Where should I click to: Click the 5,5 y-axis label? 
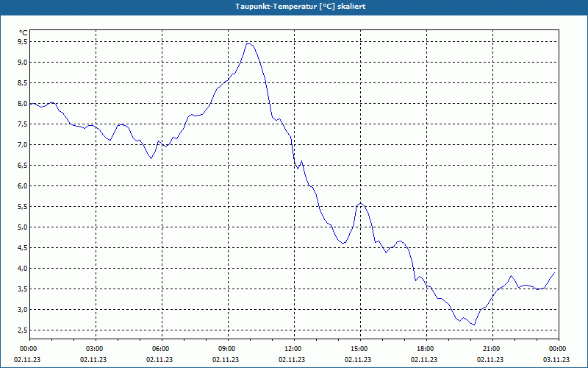[x=23, y=207]
